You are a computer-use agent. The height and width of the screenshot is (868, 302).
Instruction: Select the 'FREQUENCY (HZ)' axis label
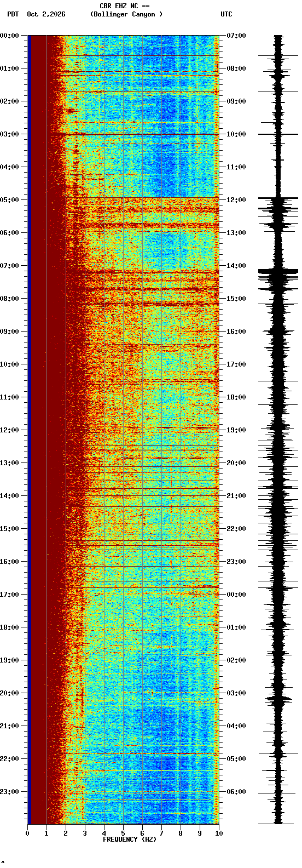pyautogui.click(x=130, y=839)
